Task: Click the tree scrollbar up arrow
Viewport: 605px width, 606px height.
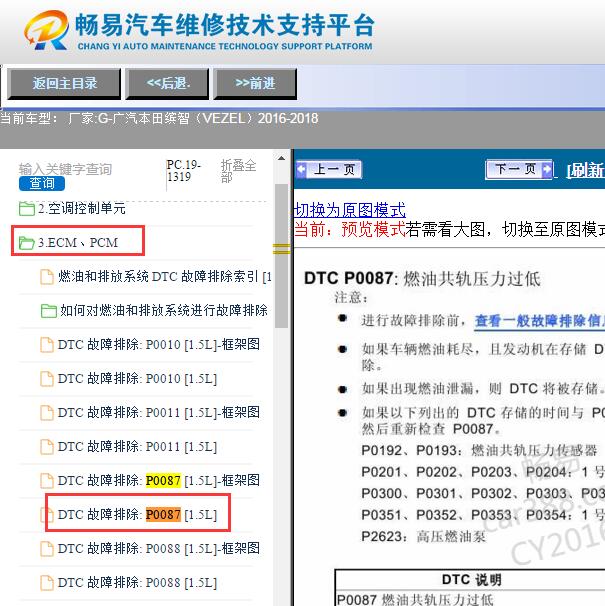Action: click(x=281, y=158)
